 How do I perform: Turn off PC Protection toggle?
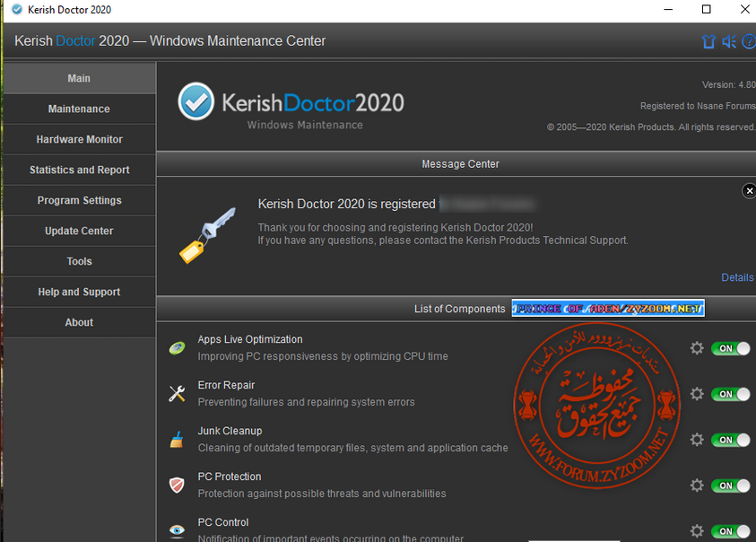731,485
